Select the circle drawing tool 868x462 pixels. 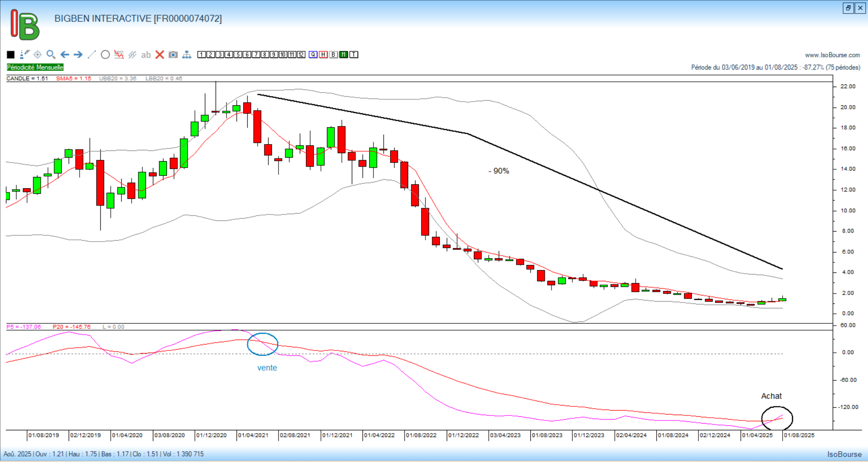tap(105, 55)
